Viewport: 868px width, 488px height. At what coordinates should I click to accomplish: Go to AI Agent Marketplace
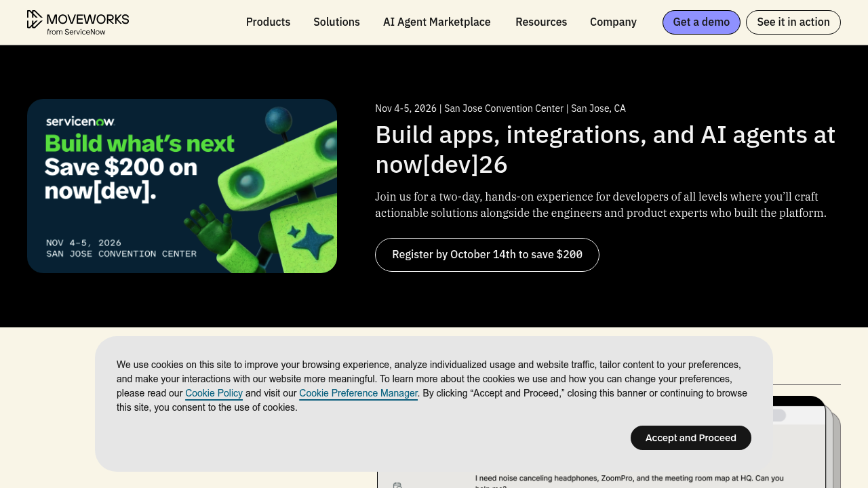pos(437,22)
